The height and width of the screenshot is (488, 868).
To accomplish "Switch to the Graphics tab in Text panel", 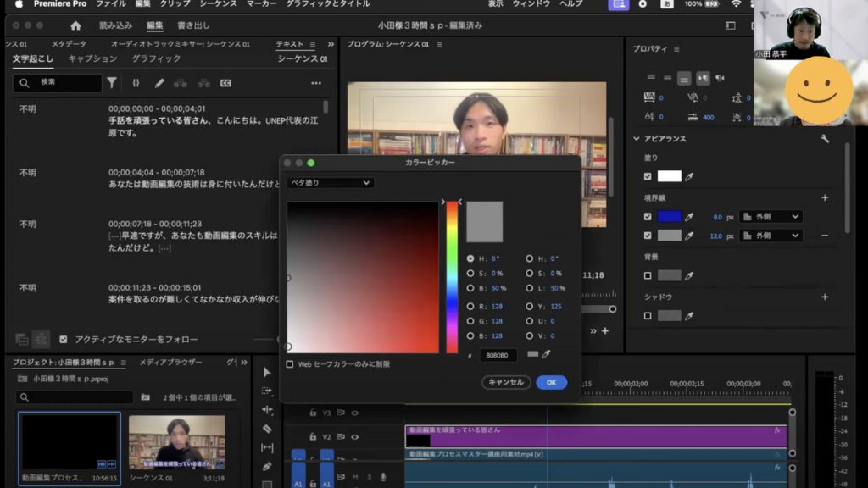I will click(x=156, y=58).
